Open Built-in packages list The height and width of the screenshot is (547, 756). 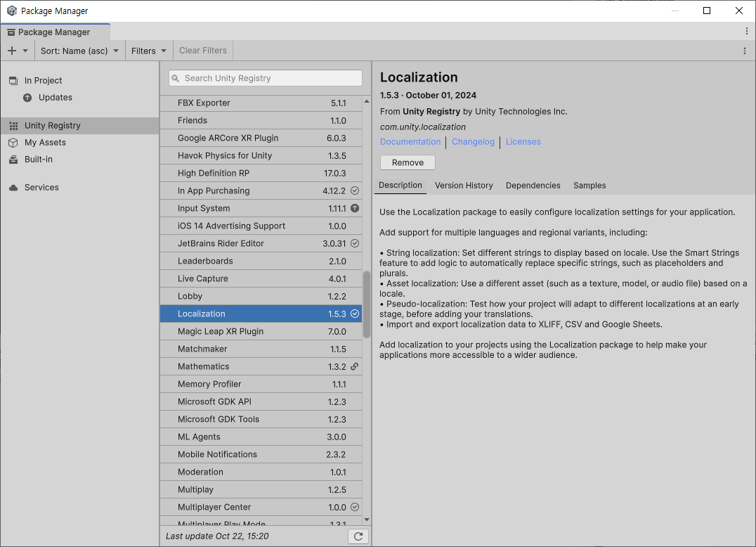(x=79, y=159)
